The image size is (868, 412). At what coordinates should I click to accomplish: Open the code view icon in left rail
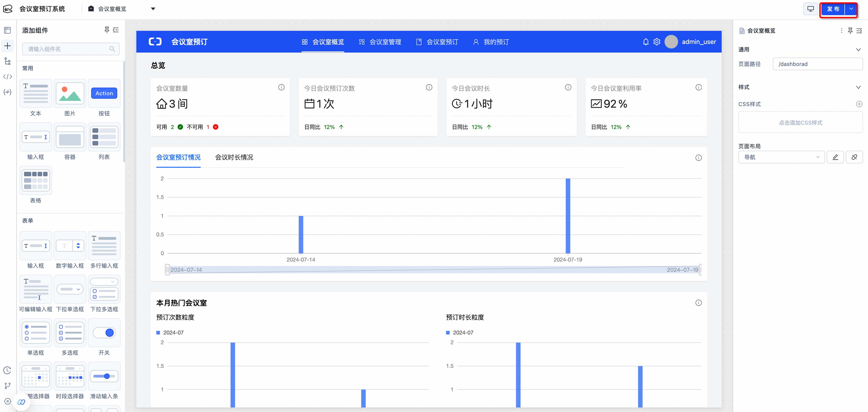[7, 77]
